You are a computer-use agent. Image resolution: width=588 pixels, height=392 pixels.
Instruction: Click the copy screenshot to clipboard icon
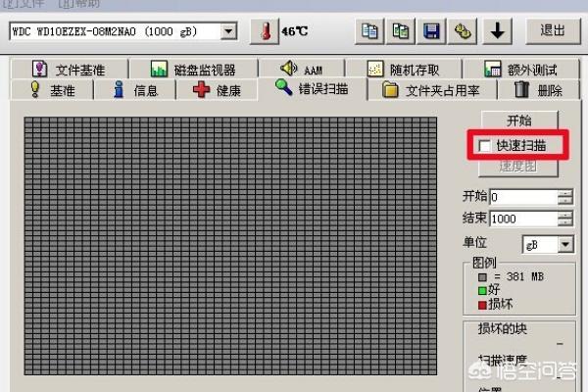[x=400, y=30]
